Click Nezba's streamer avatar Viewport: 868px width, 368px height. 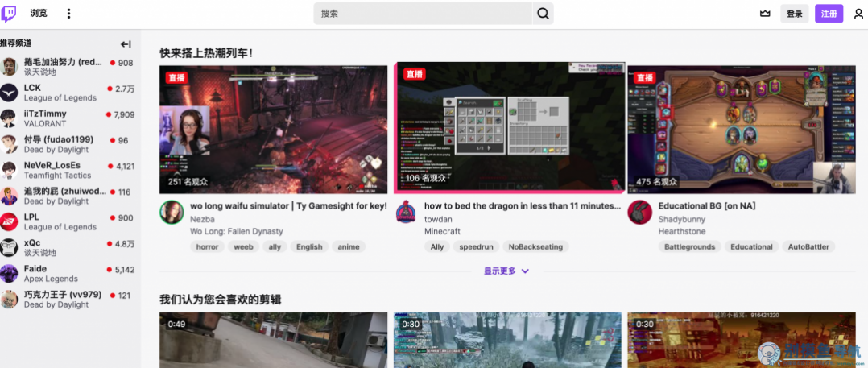[172, 212]
